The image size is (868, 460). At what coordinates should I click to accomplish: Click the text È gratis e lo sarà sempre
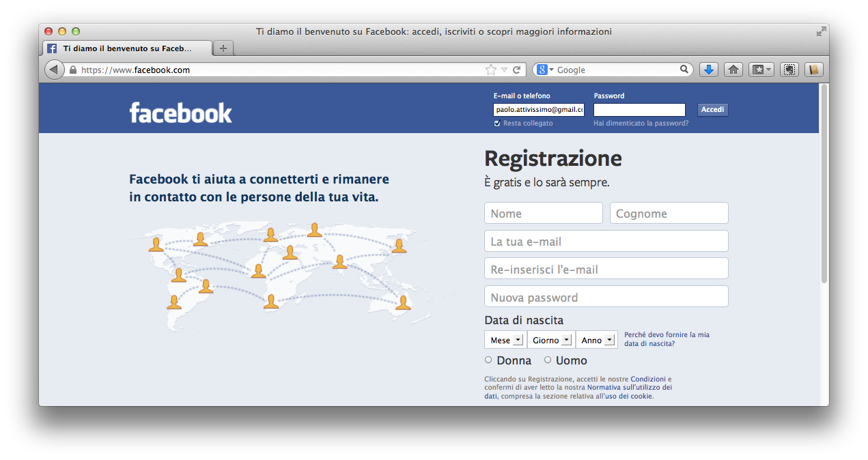click(547, 182)
